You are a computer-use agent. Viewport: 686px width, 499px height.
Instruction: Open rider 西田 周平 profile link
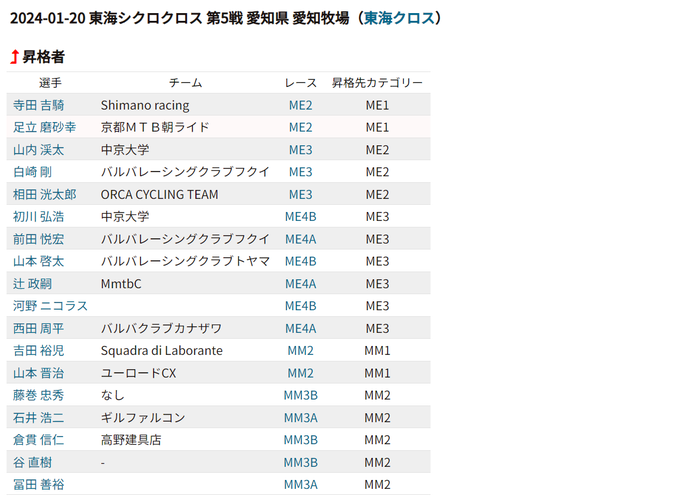pos(38,328)
